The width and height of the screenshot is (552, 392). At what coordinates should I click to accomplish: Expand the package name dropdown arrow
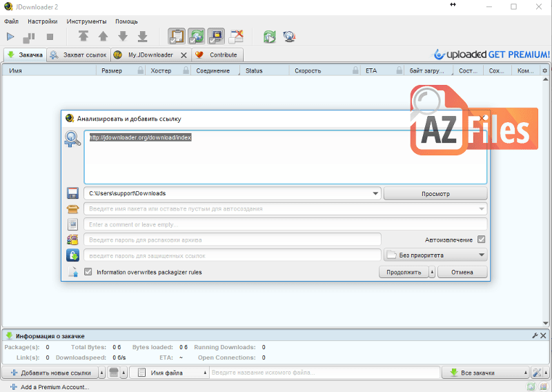pos(481,209)
